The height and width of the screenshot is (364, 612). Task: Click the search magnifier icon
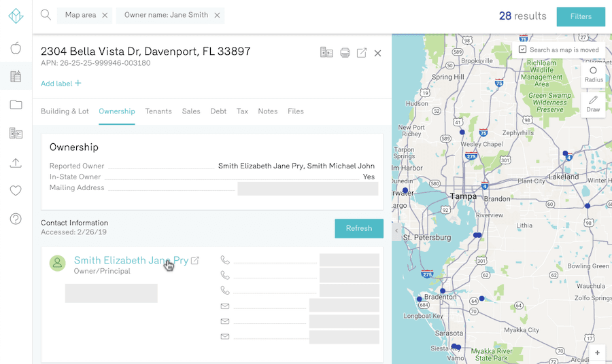[46, 15]
